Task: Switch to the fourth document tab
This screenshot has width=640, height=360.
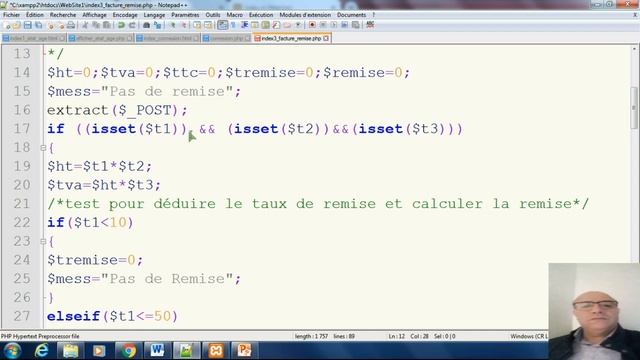Action: coord(227,38)
